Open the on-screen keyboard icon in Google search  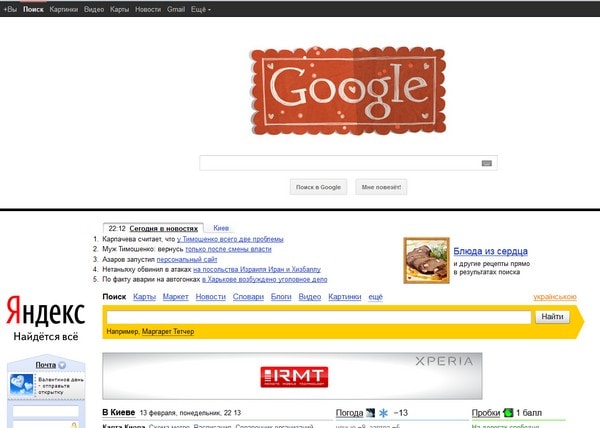click(x=486, y=163)
